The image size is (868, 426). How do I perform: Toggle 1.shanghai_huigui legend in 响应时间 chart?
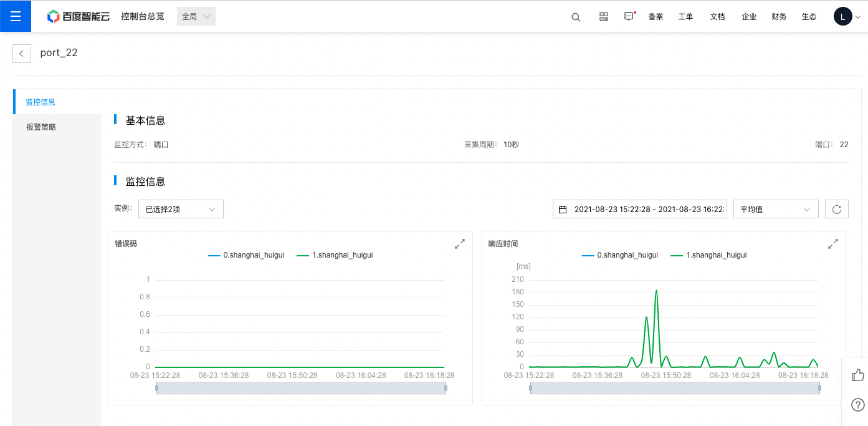coord(708,255)
